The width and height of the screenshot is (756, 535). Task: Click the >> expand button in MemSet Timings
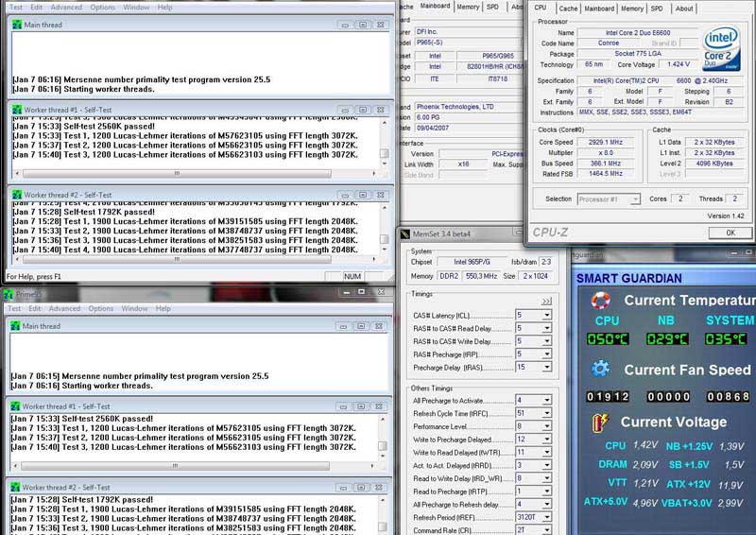(x=546, y=301)
